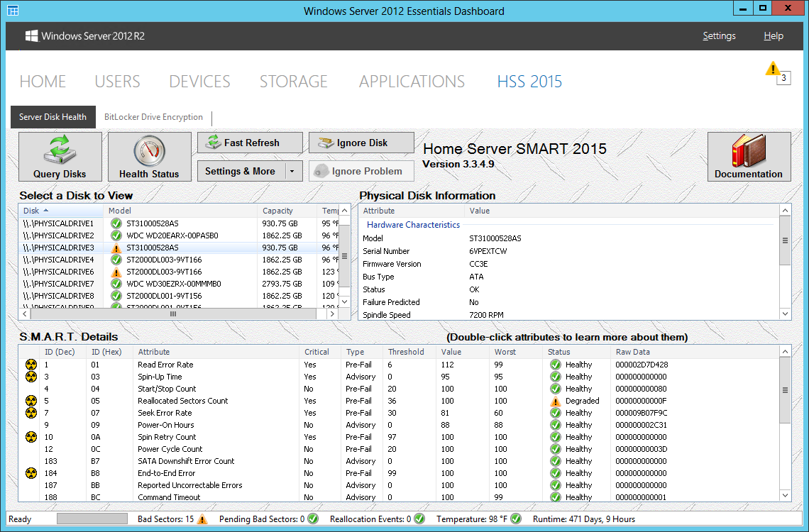Click Physical Disk Information scroll down arrow
This screenshot has width=809, height=532.
click(785, 314)
